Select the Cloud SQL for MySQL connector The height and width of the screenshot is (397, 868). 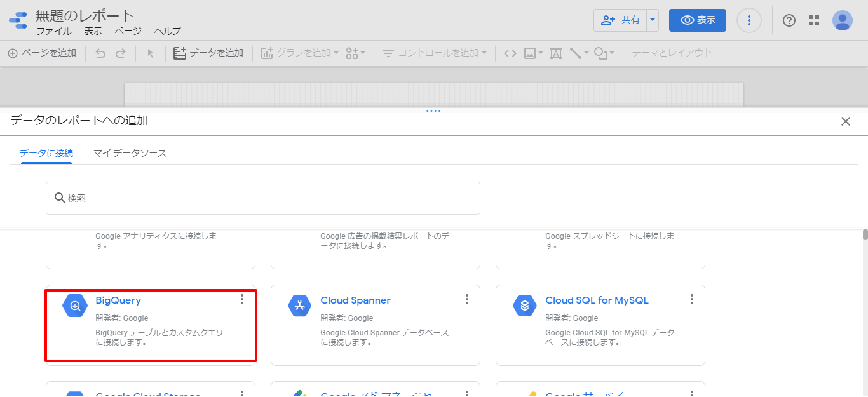(x=597, y=300)
